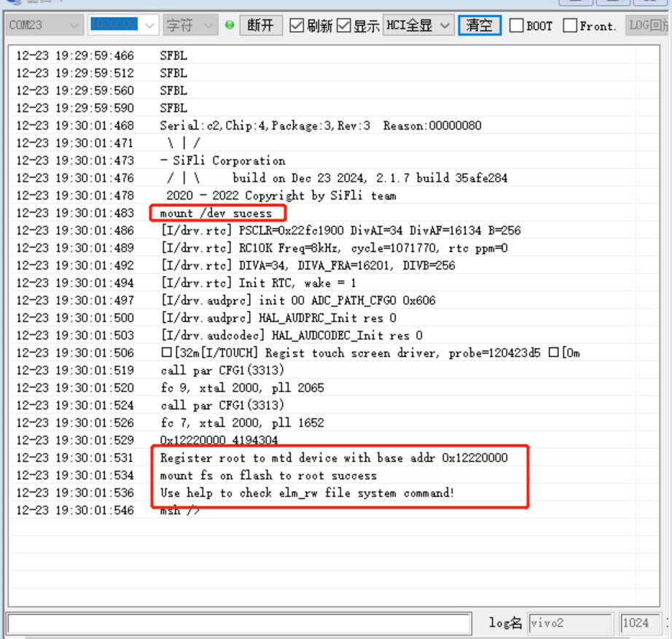This screenshot has width=672, height=639.
Task: Click the 'msh />' prompt line
Action: [179, 511]
